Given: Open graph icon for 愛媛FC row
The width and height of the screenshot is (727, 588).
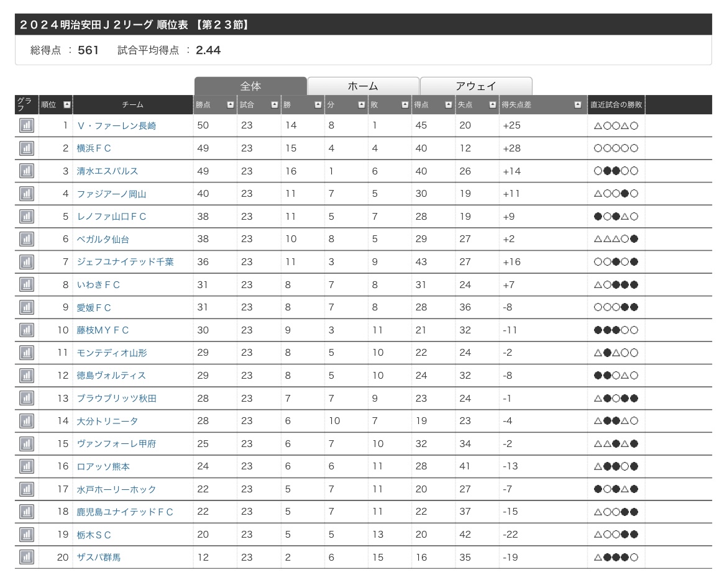Looking at the screenshot, I should [27, 307].
